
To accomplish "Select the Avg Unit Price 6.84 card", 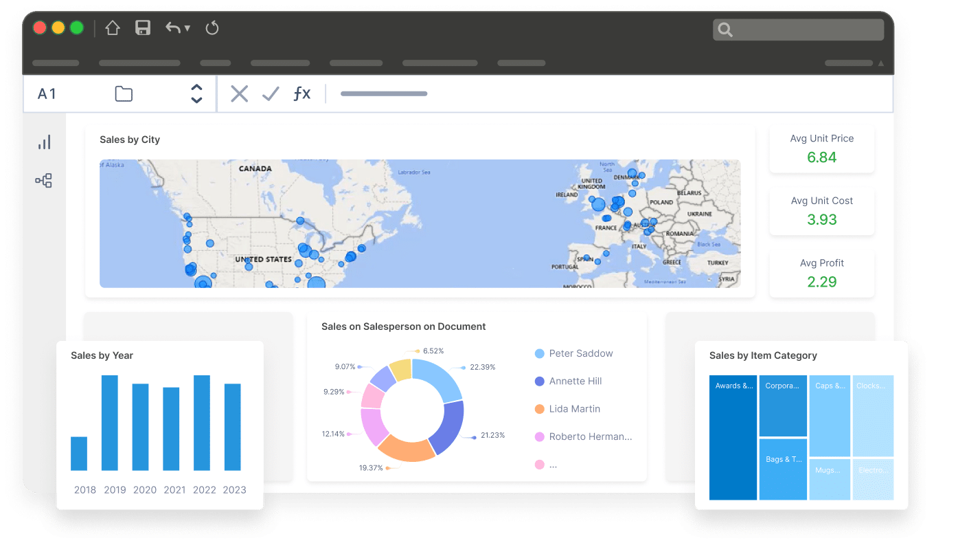I will pos(822,148).
